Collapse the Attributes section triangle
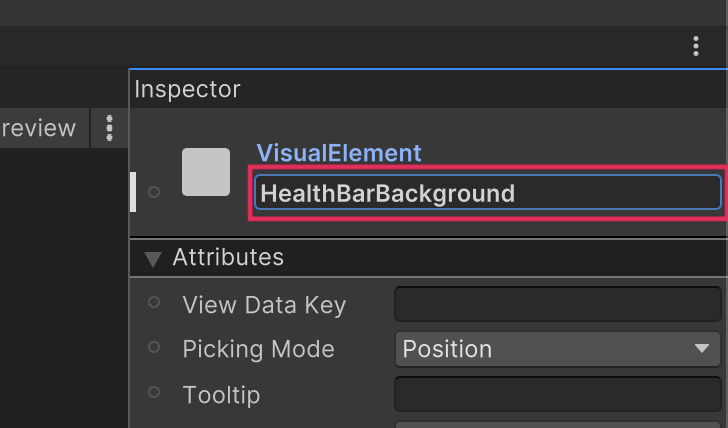728x428 pixels. pos(152,259)
